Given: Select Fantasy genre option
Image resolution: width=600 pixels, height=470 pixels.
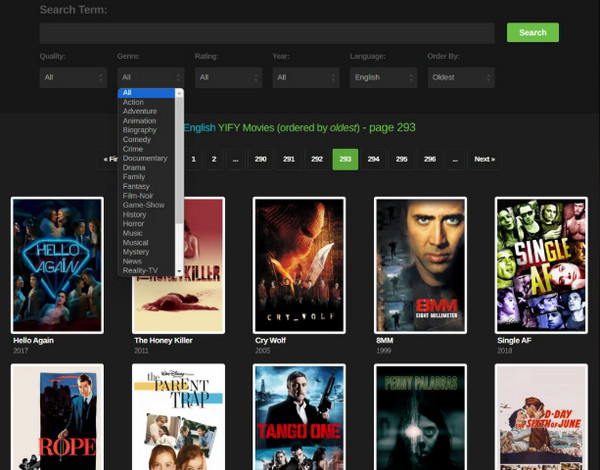Looking at the screenshot, I should [x=147, y=186].
